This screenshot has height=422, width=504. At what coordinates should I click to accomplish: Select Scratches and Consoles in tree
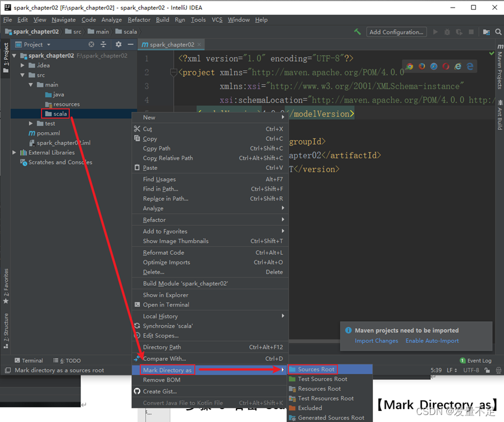coord(57,162)
